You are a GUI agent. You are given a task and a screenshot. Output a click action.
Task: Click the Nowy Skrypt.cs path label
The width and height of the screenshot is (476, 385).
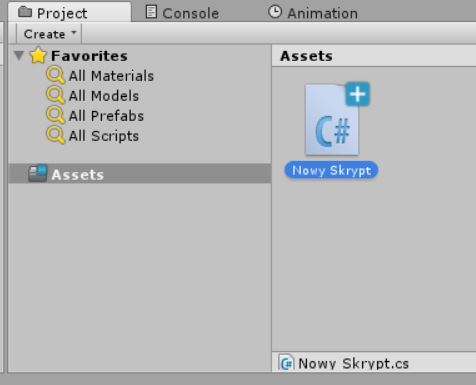(353, 363)
